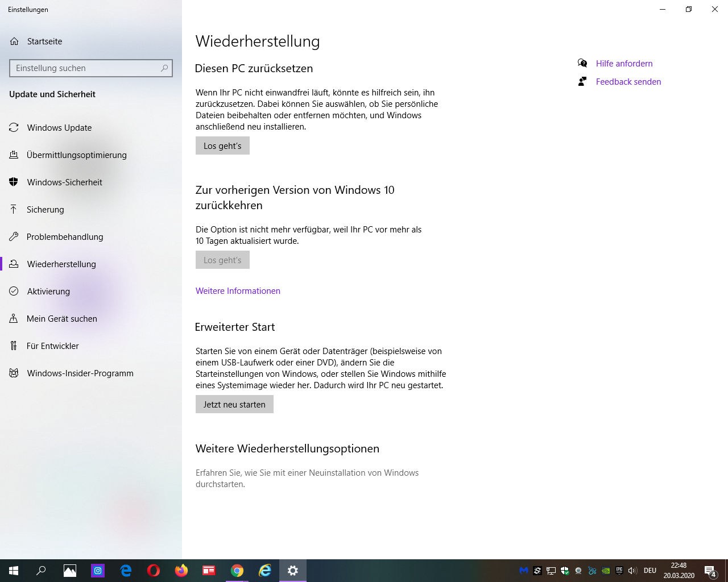This screenshot has width=728, height=582.
Task: Click Feedback senden link
Action: (628, 82)
